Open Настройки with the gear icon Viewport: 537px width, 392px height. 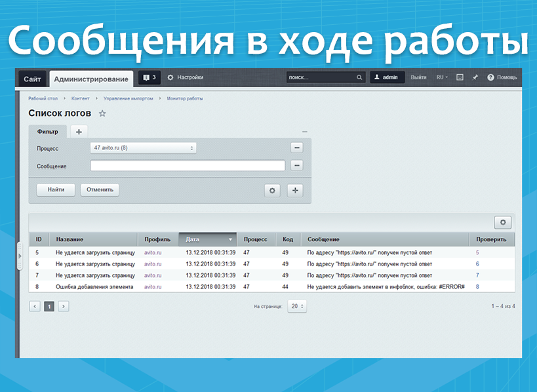[x=185, y=77]
